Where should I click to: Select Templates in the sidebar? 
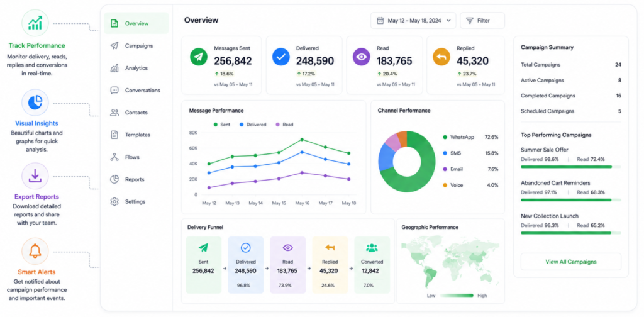click(x=136, y=135)
